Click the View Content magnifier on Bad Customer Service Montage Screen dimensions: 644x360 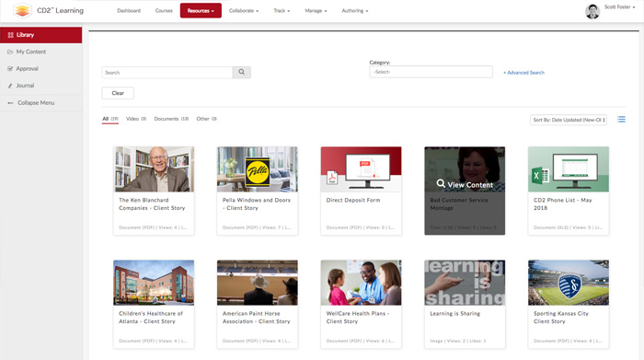click(441, 184)
